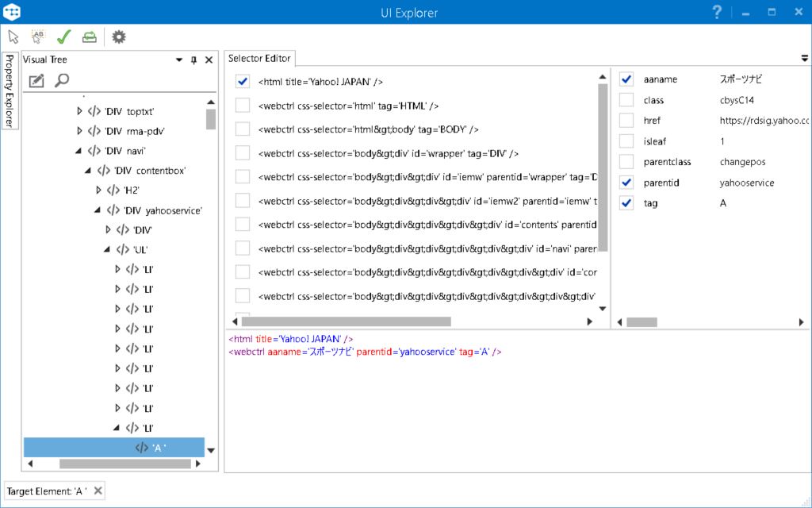Click attributes panel horizontal scrollbar thumb
Screen dimensions: 812x508
(x=642, y=322)
